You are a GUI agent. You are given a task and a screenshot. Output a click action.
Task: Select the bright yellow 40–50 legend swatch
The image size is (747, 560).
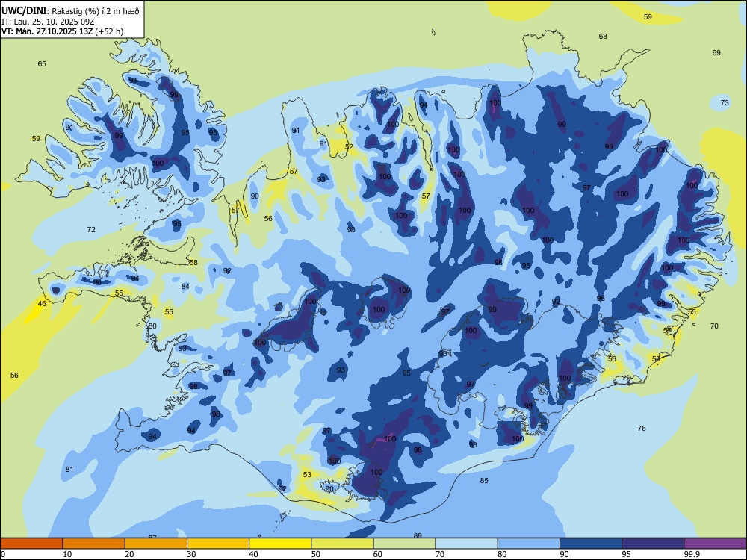[x=280, y=544]
